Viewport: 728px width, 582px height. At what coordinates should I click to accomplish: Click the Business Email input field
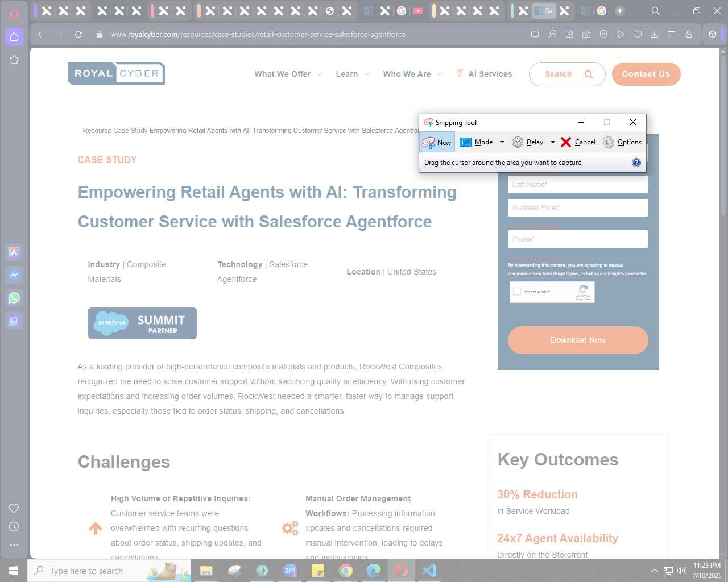coord(578,207)
